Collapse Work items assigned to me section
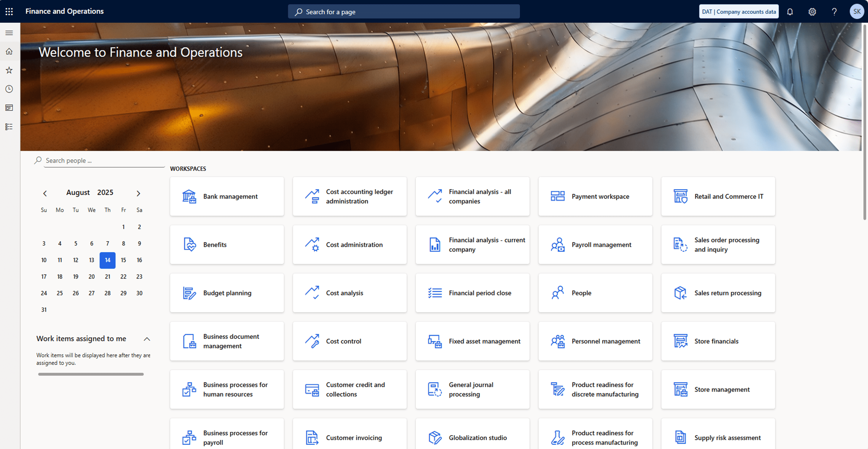 (x=147, y=339)
